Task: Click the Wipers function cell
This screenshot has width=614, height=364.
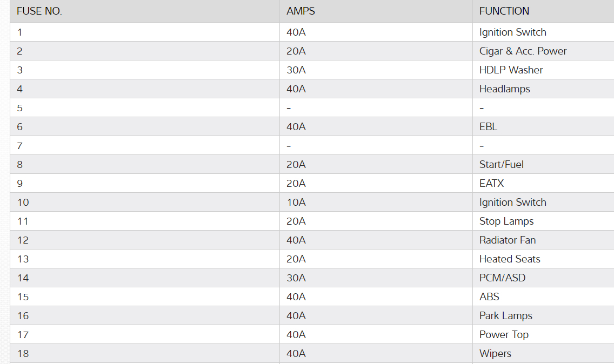Action: tap(495, 354)
